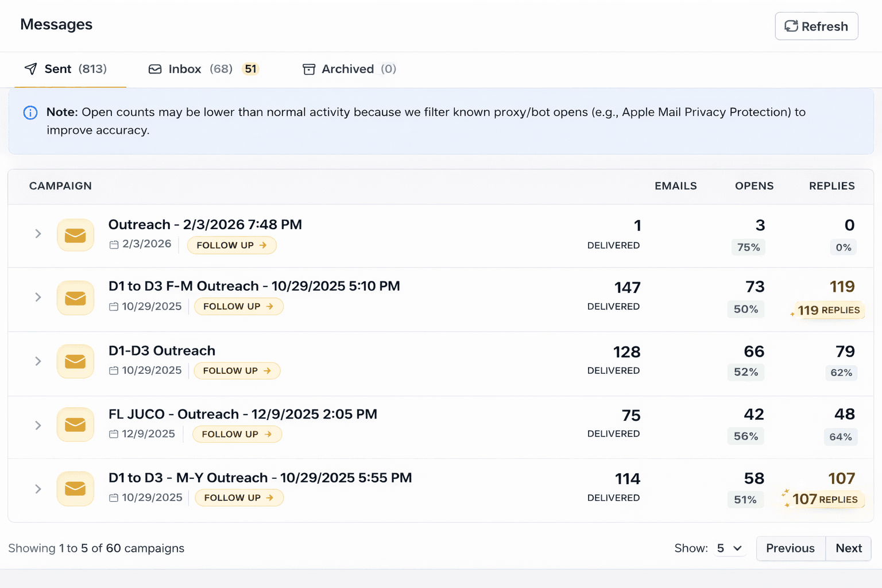Click the 'Showing 1 to 5 of 60 campaigns' text

[96, 548]
